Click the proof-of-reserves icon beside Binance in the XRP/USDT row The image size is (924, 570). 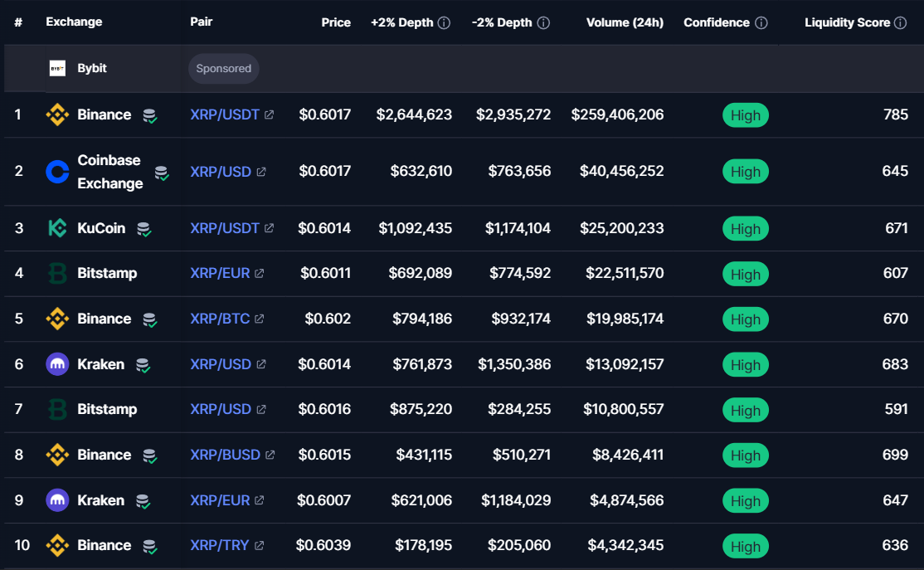[149, 115]
